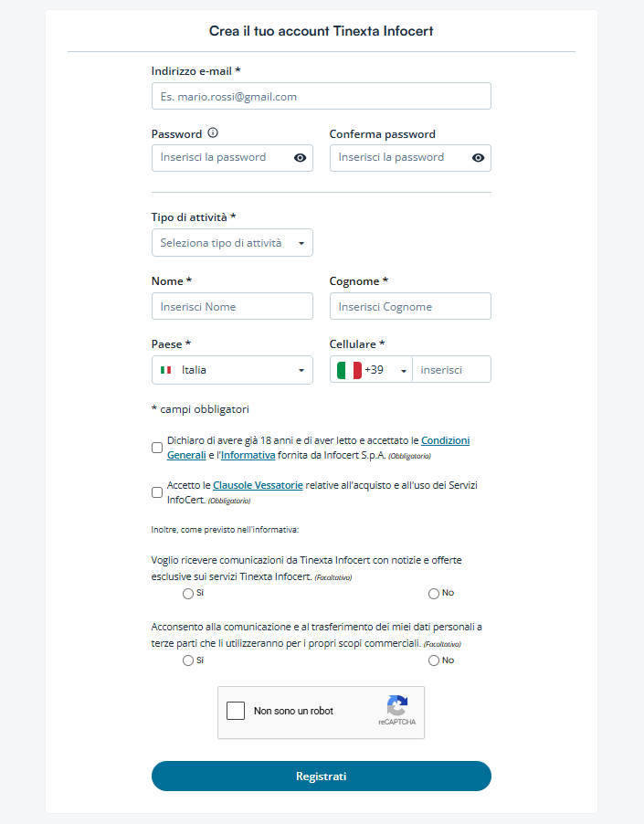Expand the Paese country dropdown
The width and height of the screenshot is (644, 824).
point(232,370)
